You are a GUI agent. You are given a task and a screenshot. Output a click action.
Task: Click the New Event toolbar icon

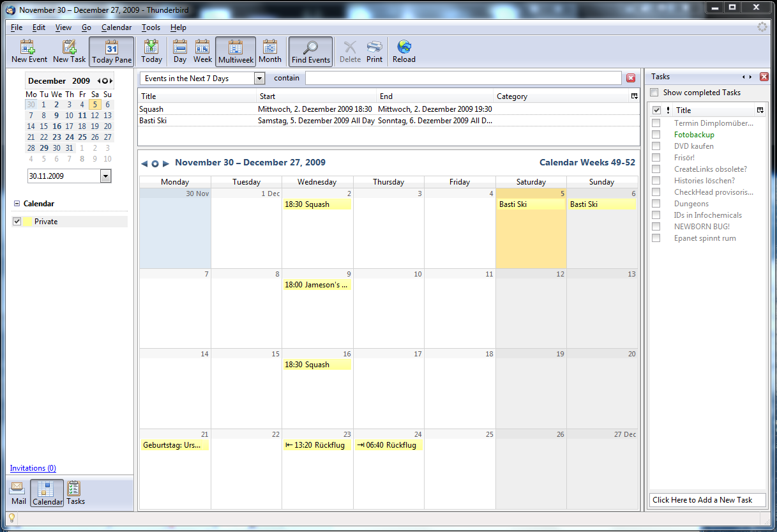(29, 51)
